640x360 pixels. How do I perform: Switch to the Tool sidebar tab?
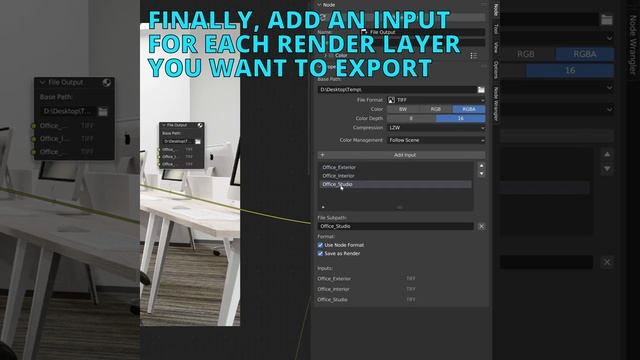pos(496,29)
